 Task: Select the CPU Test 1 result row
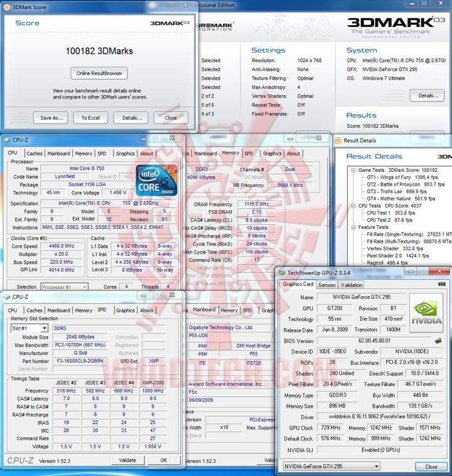point(391,213)
